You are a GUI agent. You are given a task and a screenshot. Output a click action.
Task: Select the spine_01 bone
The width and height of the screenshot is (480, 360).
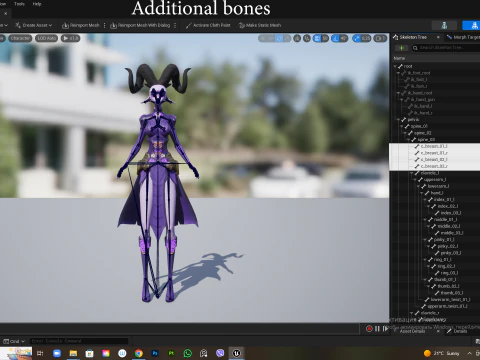419,126
